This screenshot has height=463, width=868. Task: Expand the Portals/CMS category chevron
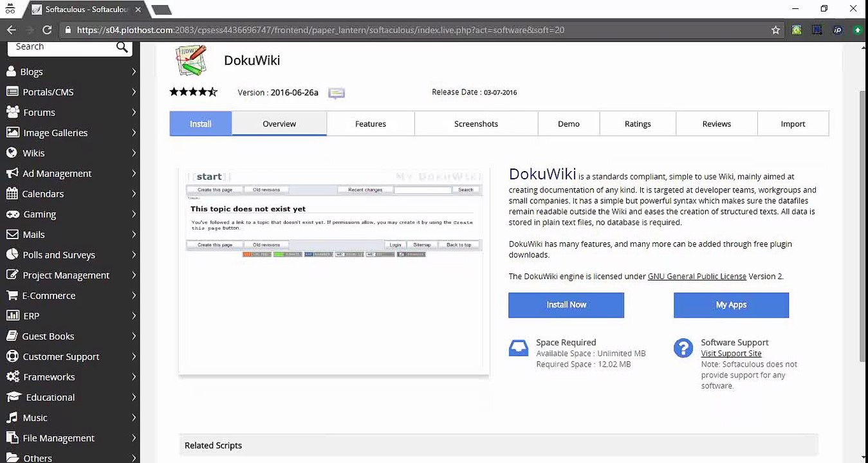(x=134, y=92)
